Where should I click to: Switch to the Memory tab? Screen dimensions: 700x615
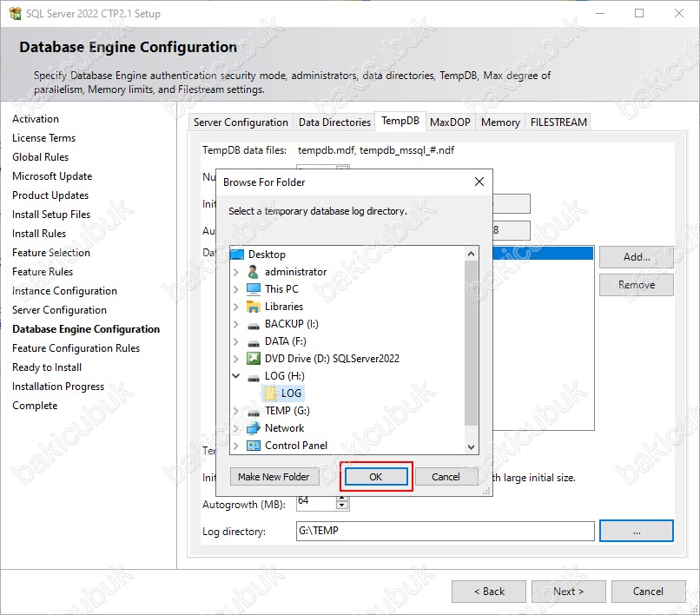coord(500,122)
